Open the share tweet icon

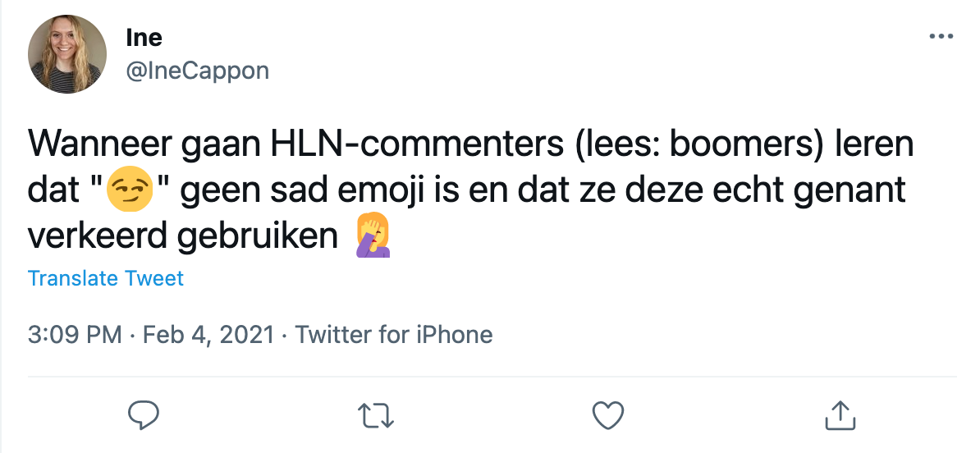click(x=839, y=415)
